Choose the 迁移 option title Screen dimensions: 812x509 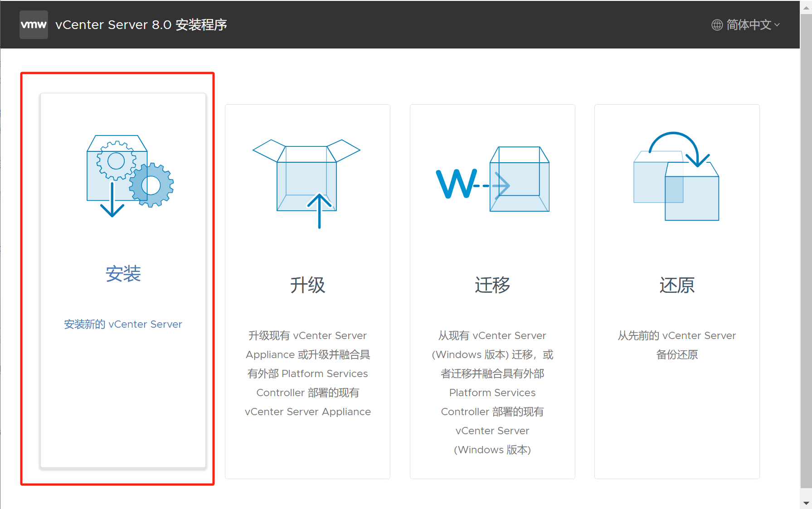(492, 285)
